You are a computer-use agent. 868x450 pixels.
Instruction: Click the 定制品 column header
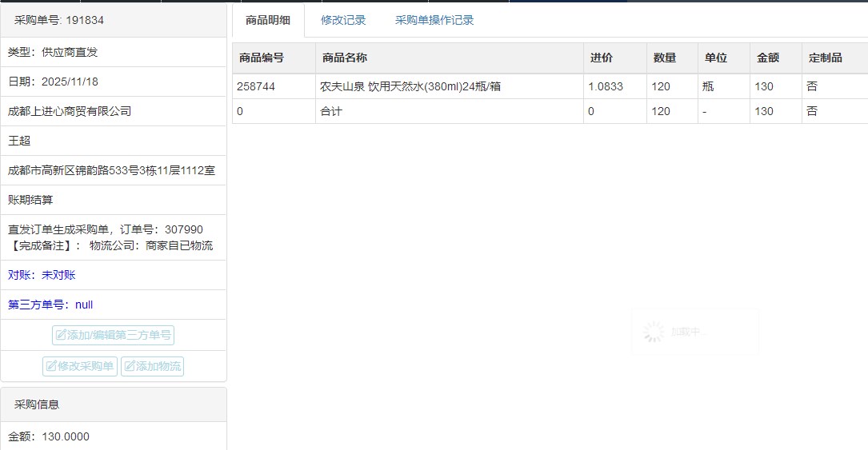point(825,58)
